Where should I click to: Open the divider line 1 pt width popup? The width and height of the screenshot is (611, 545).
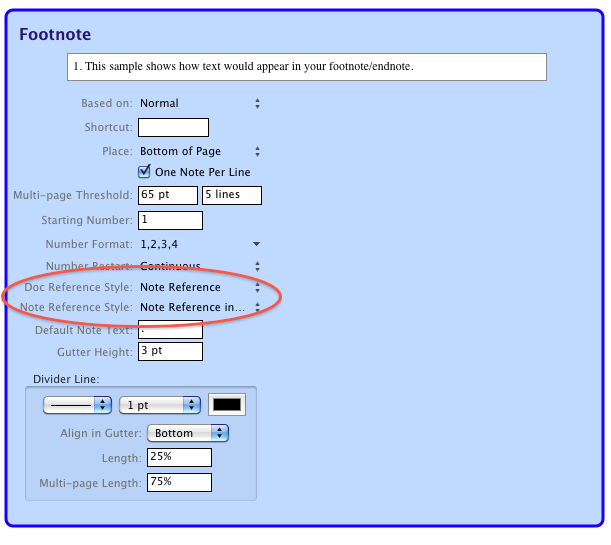point(160,405)
